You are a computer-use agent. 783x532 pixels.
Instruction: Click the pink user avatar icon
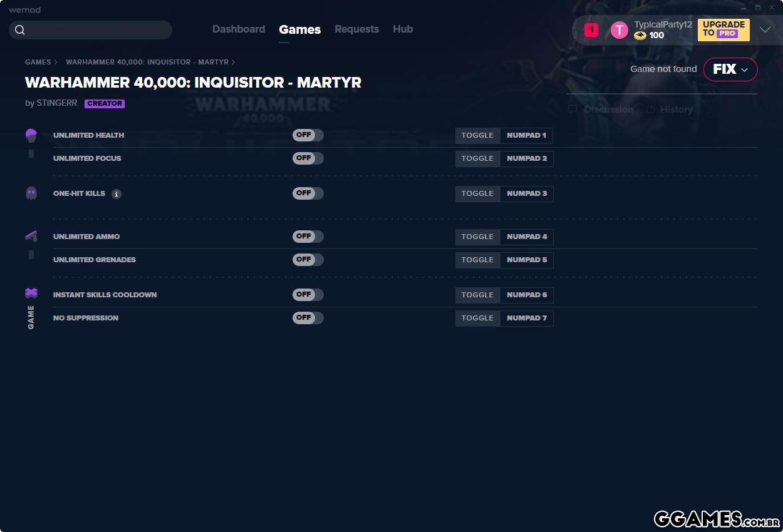click(x=619, y=30)
